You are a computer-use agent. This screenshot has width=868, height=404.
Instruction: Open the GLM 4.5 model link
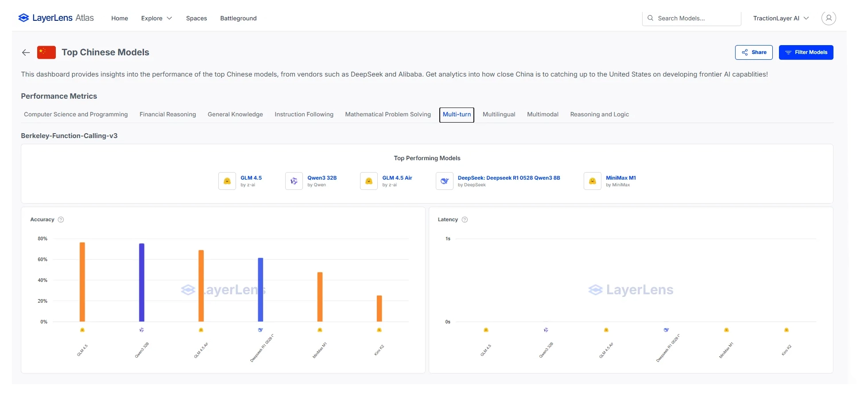coord(251,178)
